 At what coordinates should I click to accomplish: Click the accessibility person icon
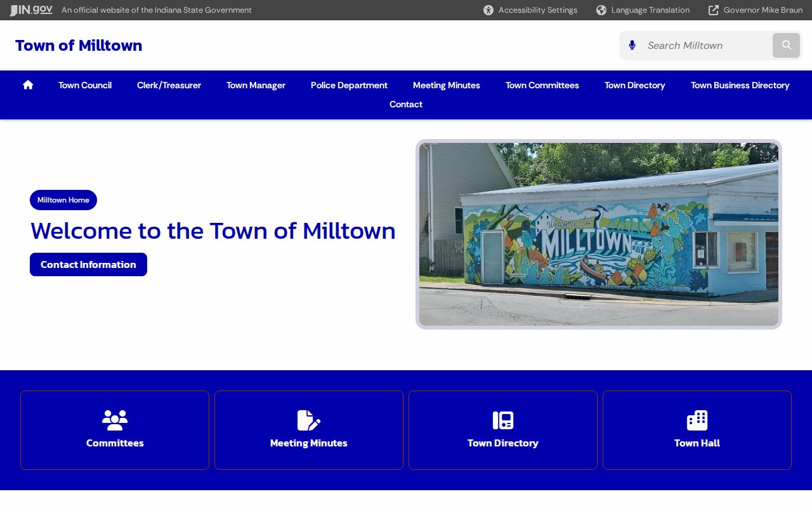[488, 10]
